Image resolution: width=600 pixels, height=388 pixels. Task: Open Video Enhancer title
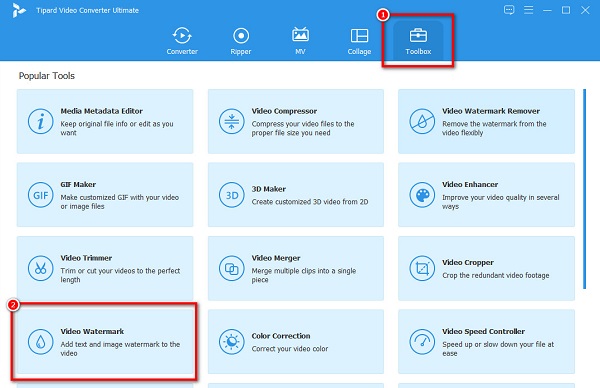pos(470,184)
